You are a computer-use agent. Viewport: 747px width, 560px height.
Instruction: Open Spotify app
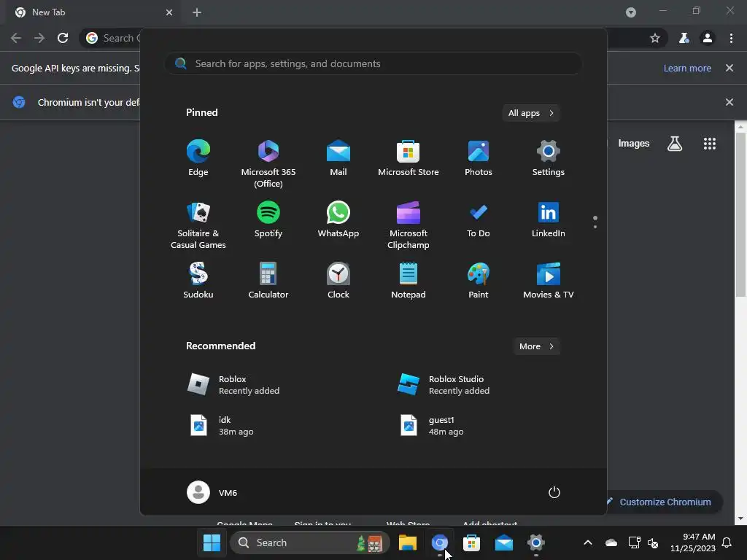pos(268,220)
